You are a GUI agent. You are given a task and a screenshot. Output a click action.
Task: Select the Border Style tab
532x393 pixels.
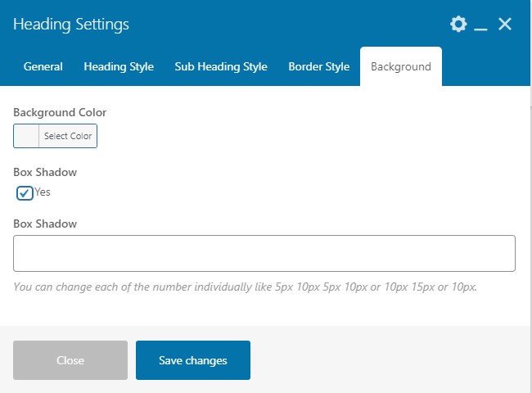click(x=318, y=67)
